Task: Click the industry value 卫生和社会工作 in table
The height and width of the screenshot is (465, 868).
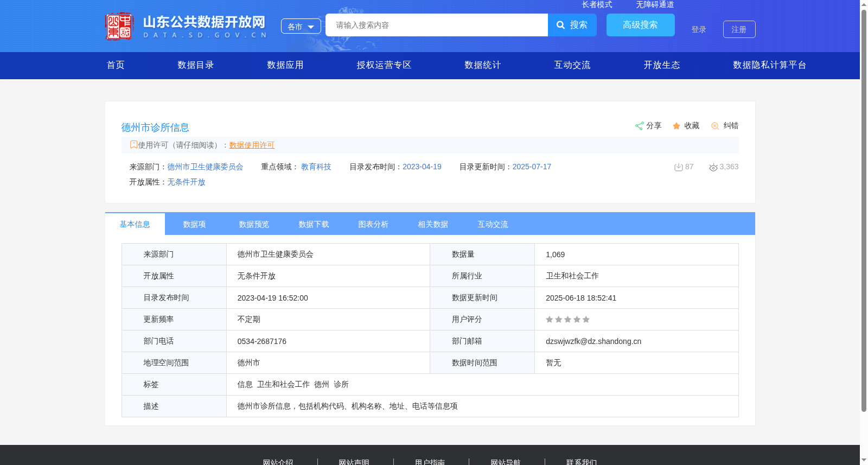Action: [572, 276]
